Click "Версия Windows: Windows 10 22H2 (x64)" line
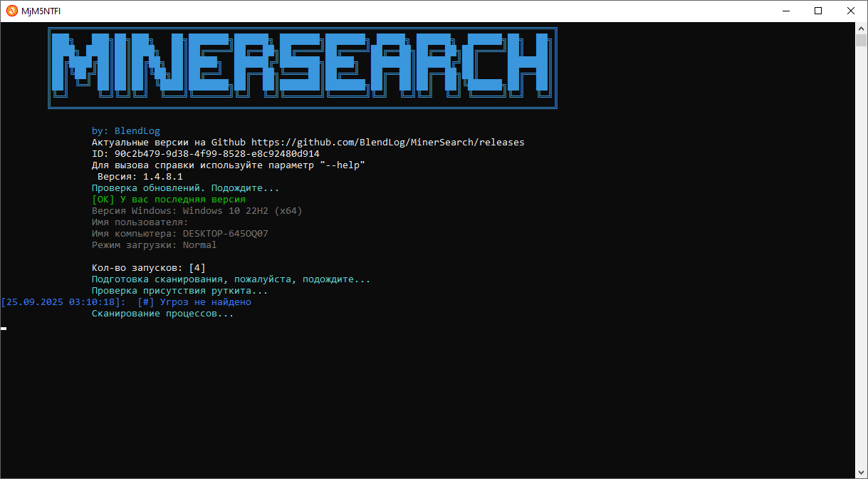868x479 pixels. pyautogui.click(x=197, y=211)
